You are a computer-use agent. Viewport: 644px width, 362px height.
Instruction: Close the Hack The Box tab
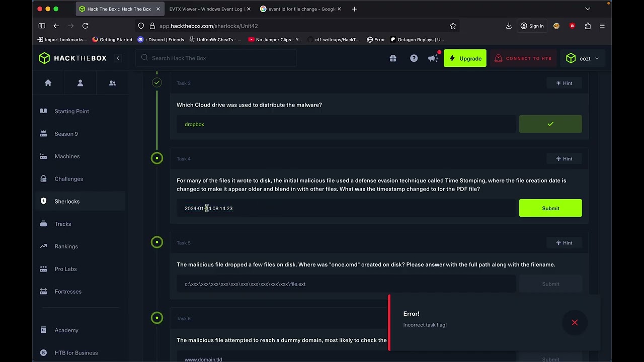(158, 9)
